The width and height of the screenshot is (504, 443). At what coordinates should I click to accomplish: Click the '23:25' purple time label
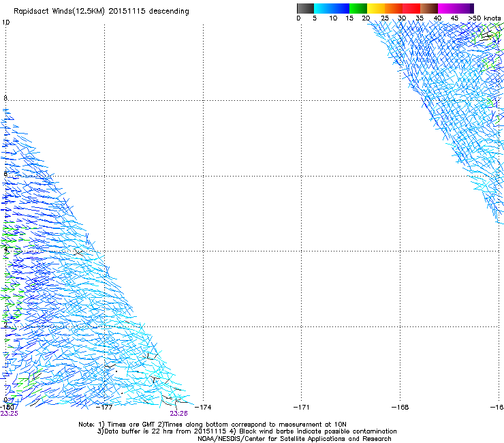coord(10,414)
